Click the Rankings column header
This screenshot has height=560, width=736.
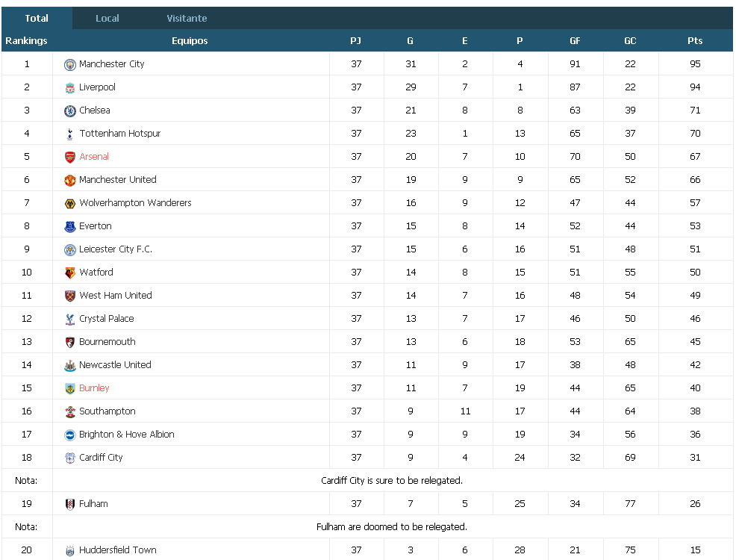pos(26,41)
